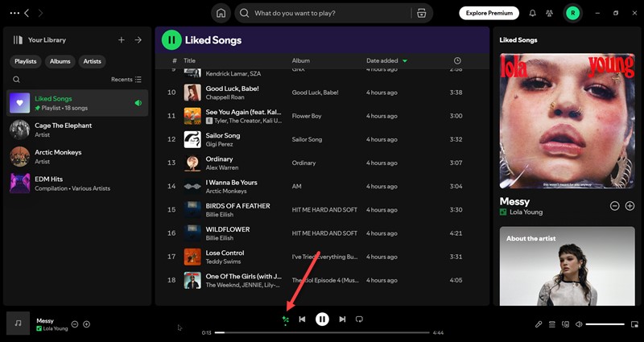Open the Connect to a device icon
This screenshot has width=644, height=342.
(566, 324)
